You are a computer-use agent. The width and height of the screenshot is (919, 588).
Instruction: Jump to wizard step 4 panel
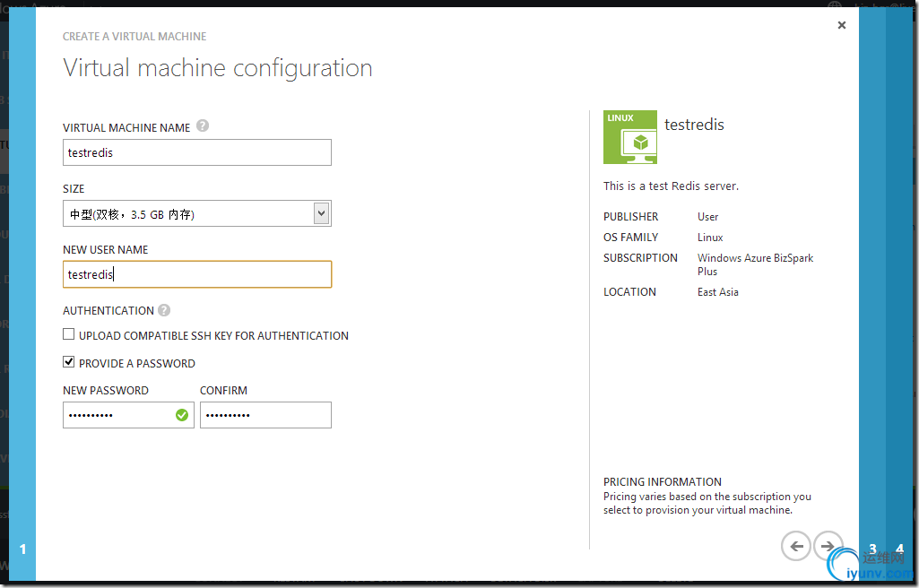pyautogui.click(x=899, y=294)
